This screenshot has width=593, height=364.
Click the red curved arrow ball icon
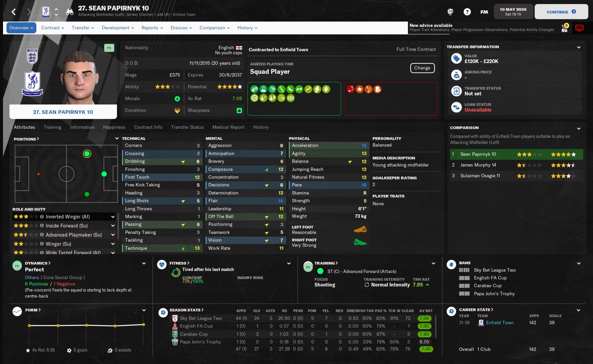(351, 89)
